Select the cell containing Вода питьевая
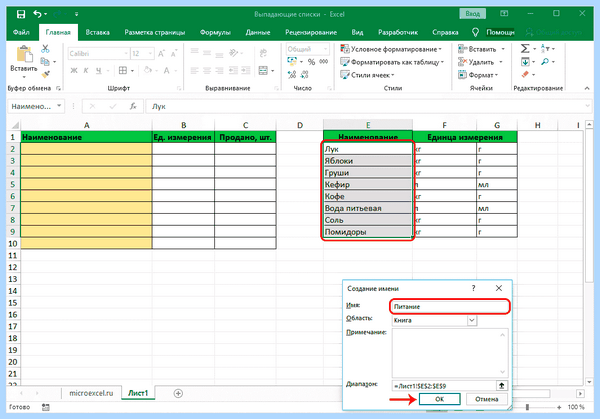Screen dimensions: 600x419 tap(368, 208)
